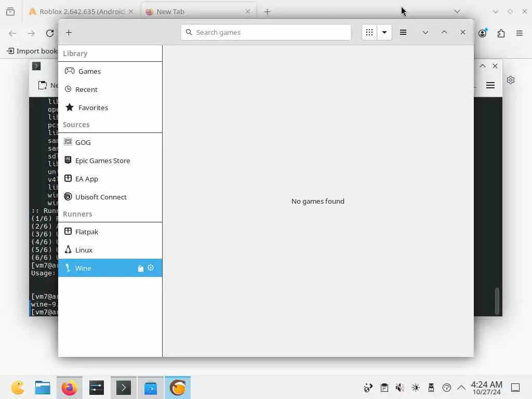This screenshot has width=532, height=399.
Task: Open Firefox View icon
Action: [x=10, y=11]
